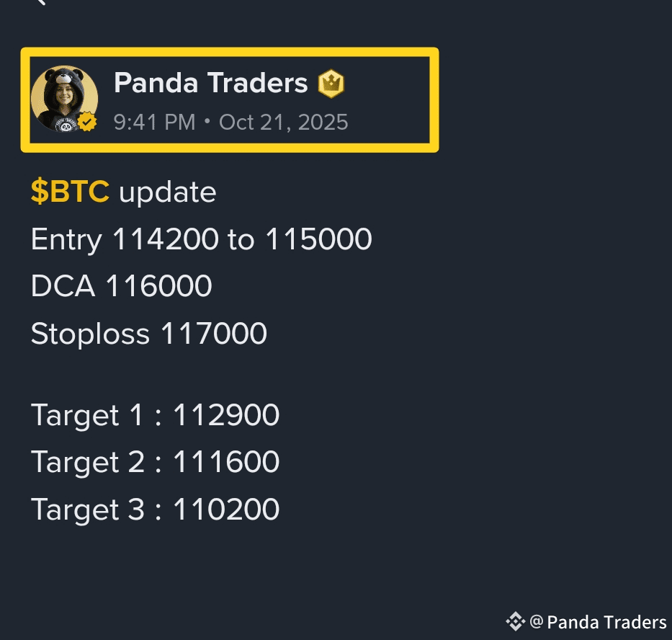672x640 pixels.
Task: Click the Oct 21, 2025 date
Action: coord(283,123)
